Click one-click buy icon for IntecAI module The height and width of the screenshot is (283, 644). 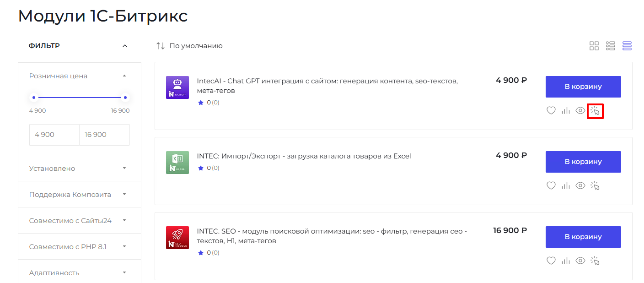[x=595, y=110]
